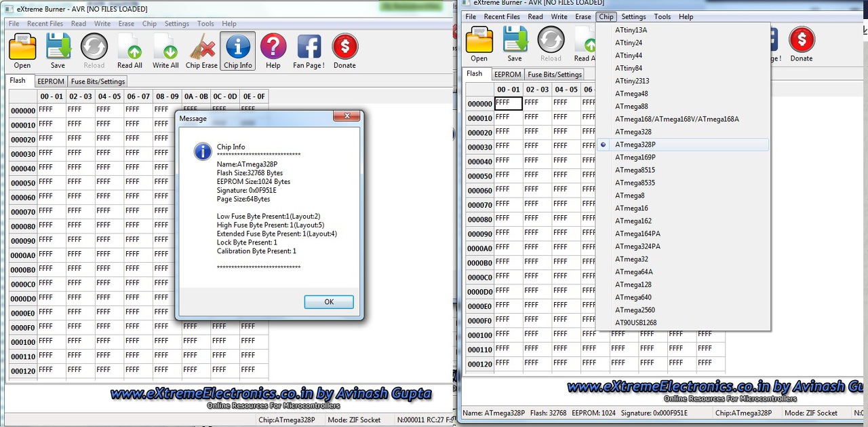Image resolution: width=868 pixels, height=427 pixels.
Task: Click OK in Chip Info message dialog
Action: point(329,302)
